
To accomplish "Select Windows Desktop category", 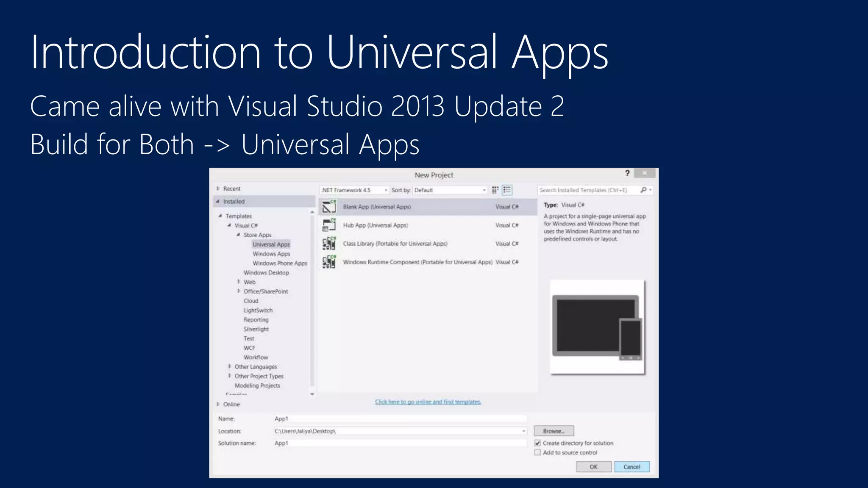I will tap(266, 272).
